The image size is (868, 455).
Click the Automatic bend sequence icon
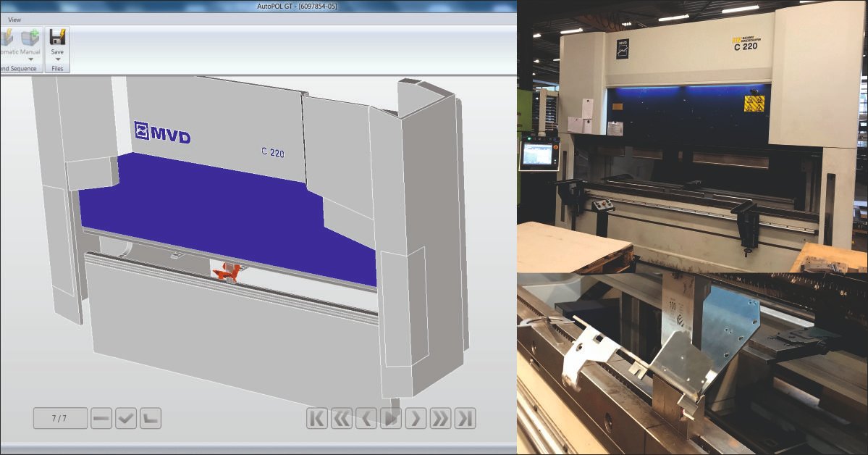point(7,38)
